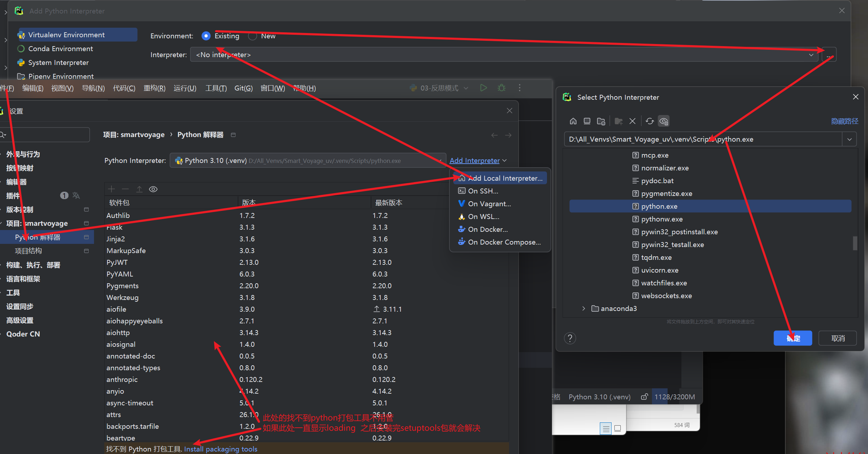Click the browse ellipsis button beside Interpreter field
Image resolution: width=868 pixels, height=454 pixels.
(x=829, y=55)
